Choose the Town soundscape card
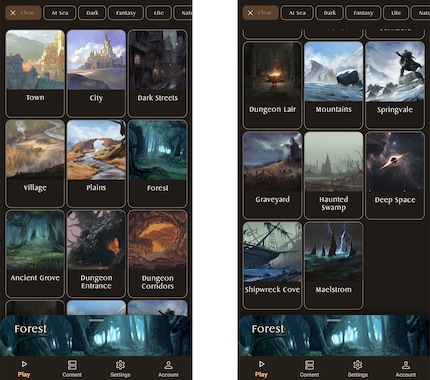This screenshot has width=430, height=380. point(35,73)
